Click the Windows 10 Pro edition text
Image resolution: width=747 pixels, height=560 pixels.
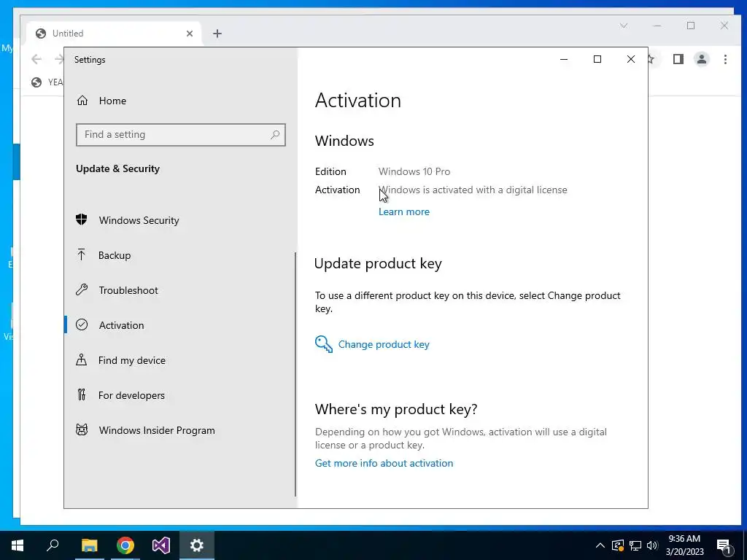click(x=414, y=171)
